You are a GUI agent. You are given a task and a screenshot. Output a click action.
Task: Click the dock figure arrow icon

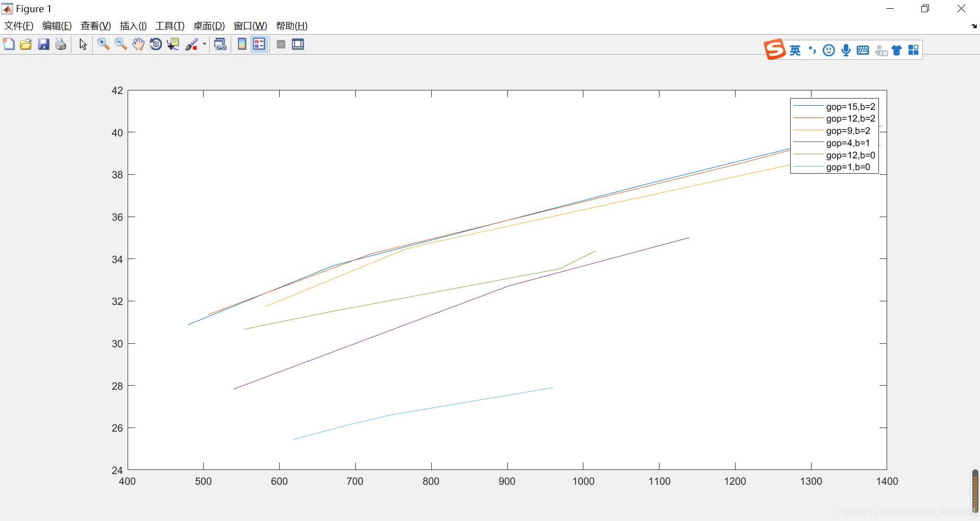[x=974, y=26]
